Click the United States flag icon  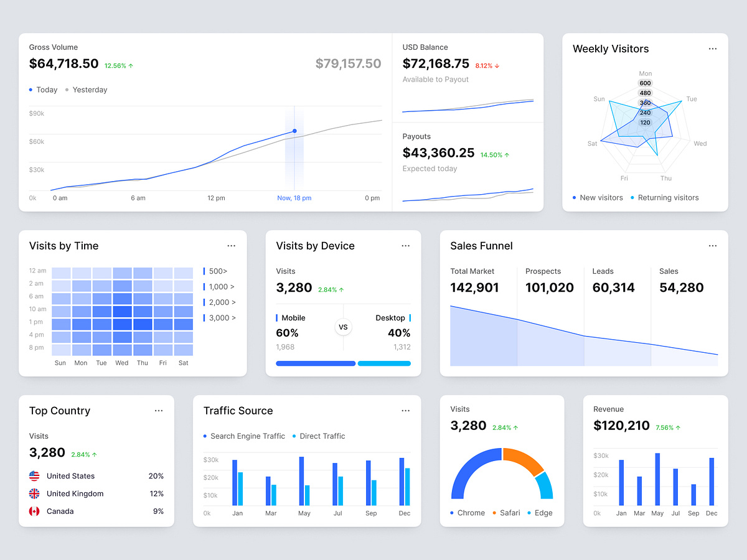34,476
